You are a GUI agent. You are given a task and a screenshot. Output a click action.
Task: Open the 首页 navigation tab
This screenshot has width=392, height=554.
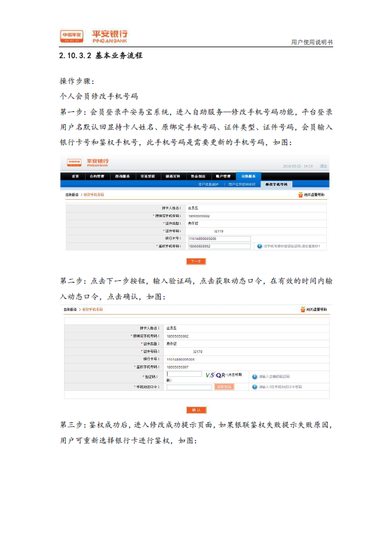pyautogui.click(x=75, y=176)
